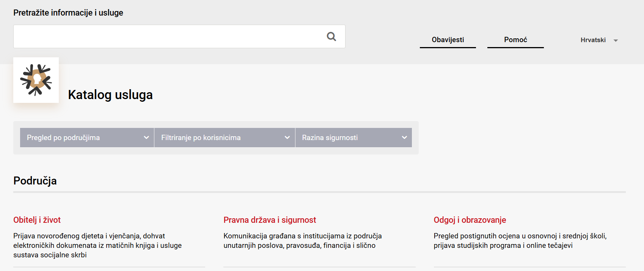Click the Pretražite informacije i usluge label

(x=68, y=13)
